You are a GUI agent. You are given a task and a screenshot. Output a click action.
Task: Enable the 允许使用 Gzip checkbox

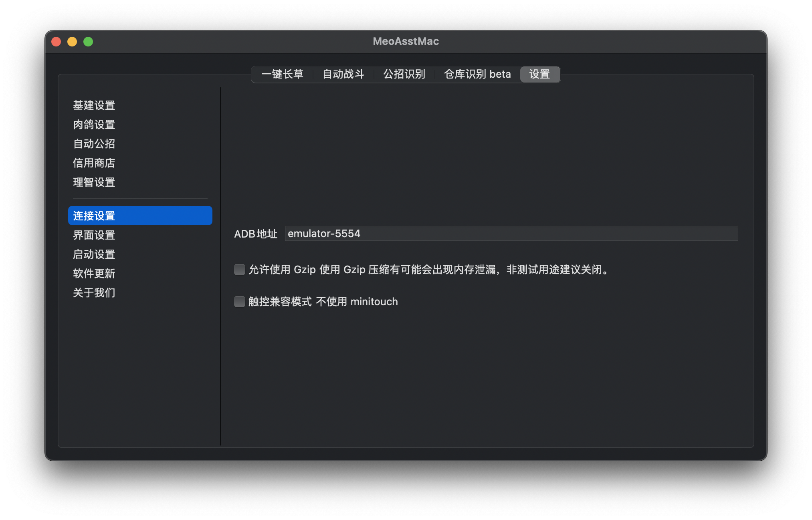tap(240, 270)
